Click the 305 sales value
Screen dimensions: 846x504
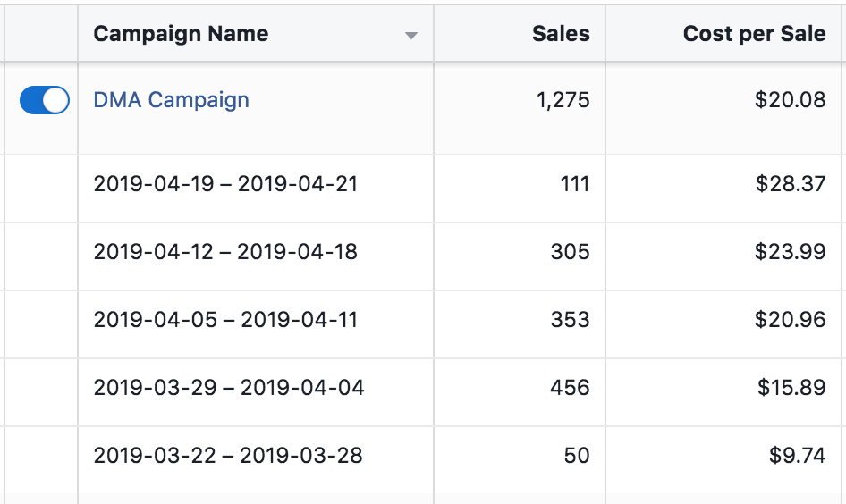point(570,252)
